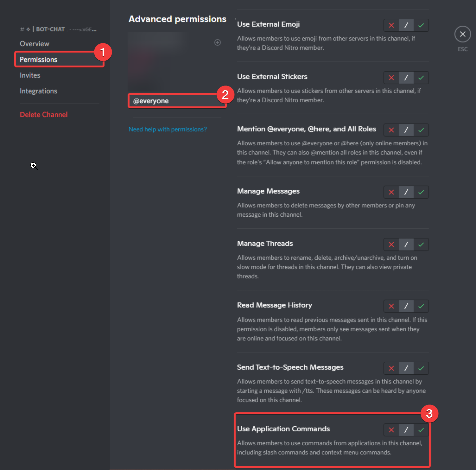Allow Use External Stickers with green check
Viewport: 476px width, 470px height.
point(421,78)
